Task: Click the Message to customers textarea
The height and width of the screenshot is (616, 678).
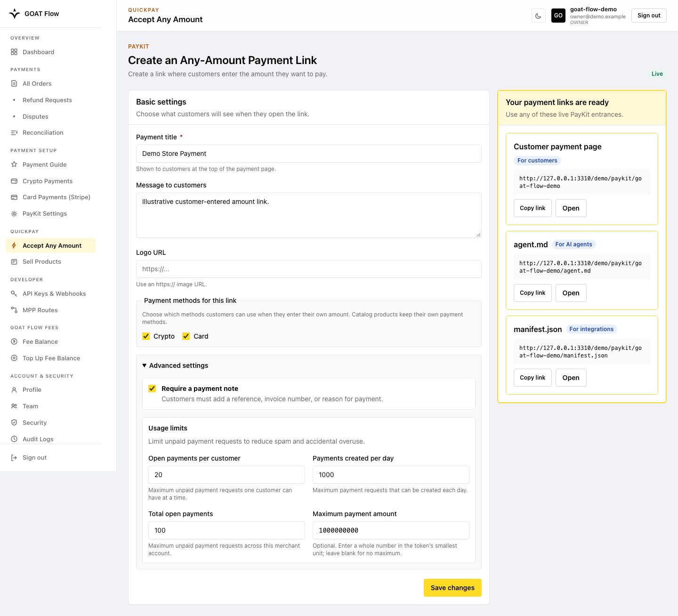Action: click(x=309, y=215)
